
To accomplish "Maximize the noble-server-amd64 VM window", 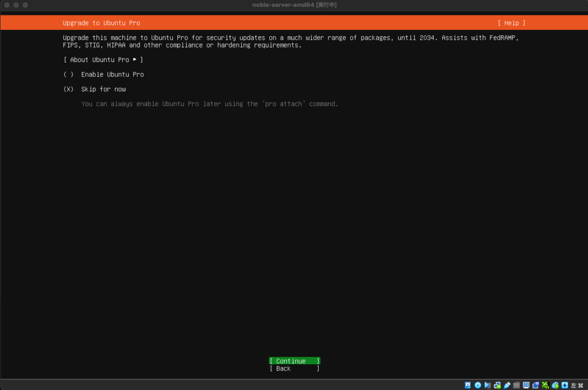I will click(25, 5).
